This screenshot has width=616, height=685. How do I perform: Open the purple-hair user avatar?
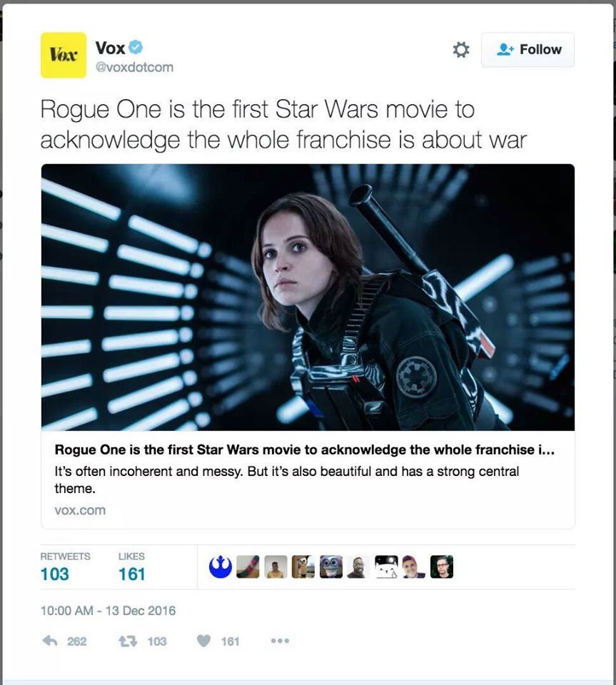pos(414,567)
